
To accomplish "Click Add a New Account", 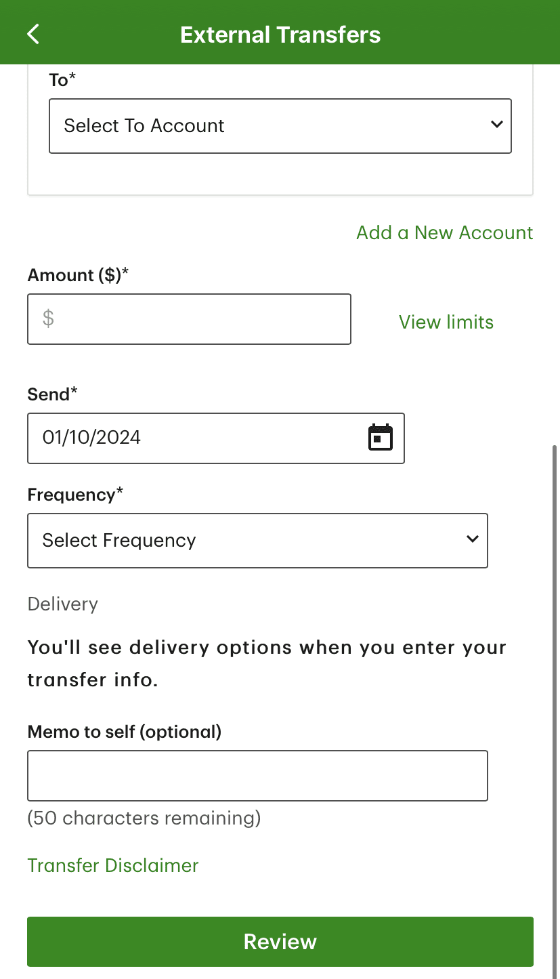I will click(x=444, y=232).
